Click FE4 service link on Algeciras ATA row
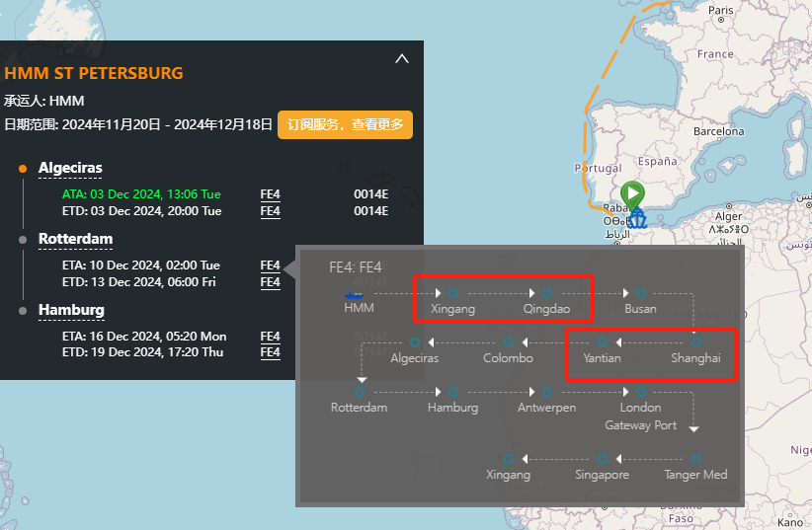 pyautogui.click(x=271, y=194)
